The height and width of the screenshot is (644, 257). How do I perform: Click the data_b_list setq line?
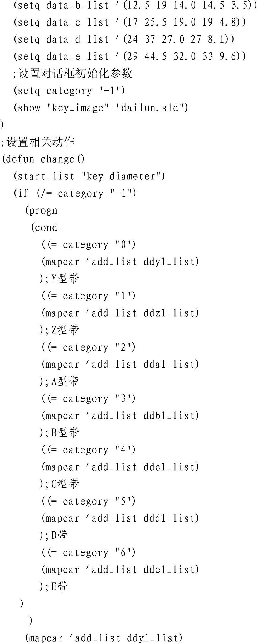pos(135,6)
